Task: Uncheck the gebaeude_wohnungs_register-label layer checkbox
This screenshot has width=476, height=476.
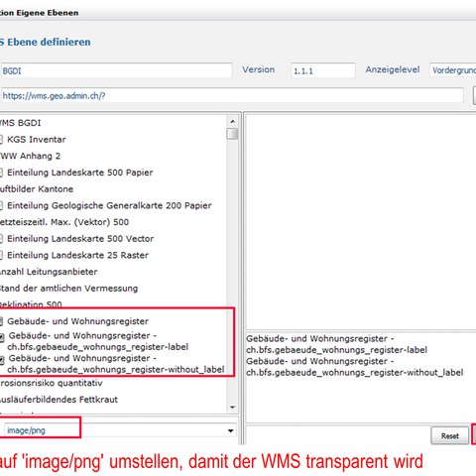Action: pos(2,337)
